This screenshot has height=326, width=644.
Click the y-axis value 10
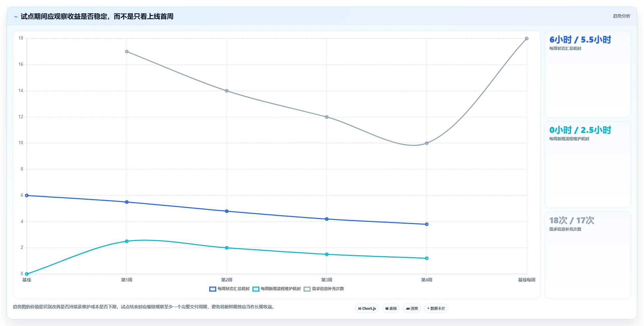[x=21, y=143]
